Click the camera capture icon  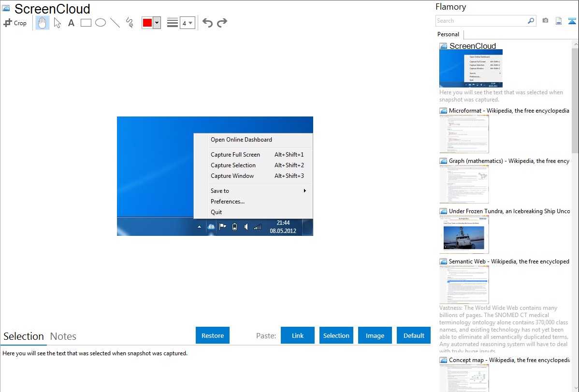point(545,21)
